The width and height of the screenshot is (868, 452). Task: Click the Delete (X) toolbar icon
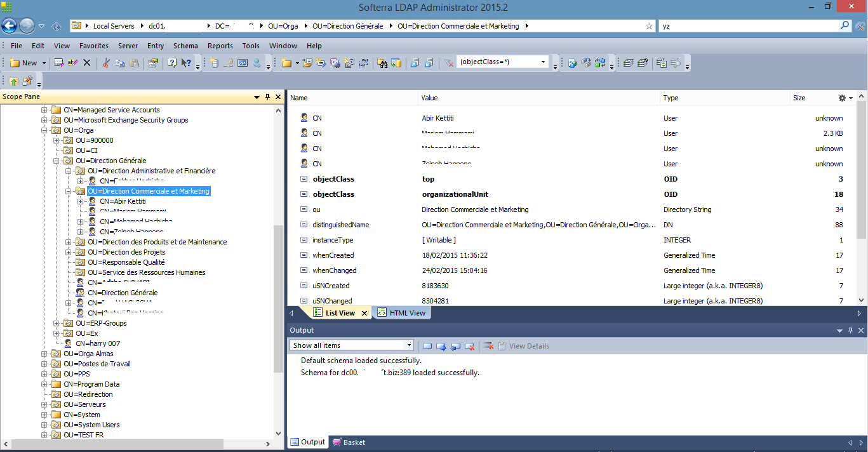tap(87, 63)
